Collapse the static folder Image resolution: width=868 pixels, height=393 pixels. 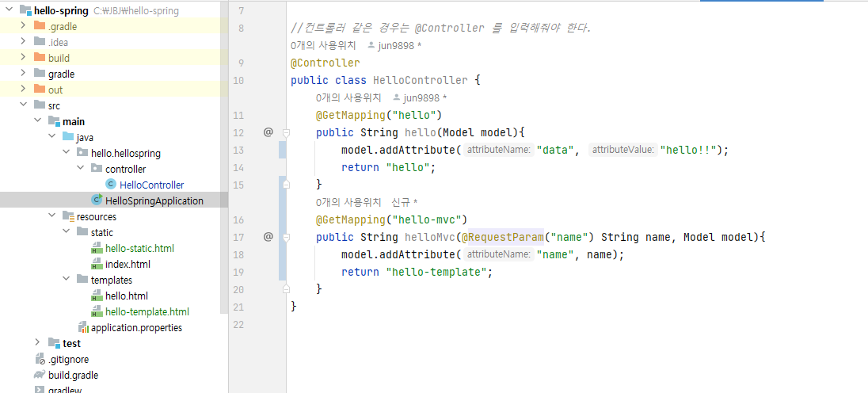tap(66, 232)
